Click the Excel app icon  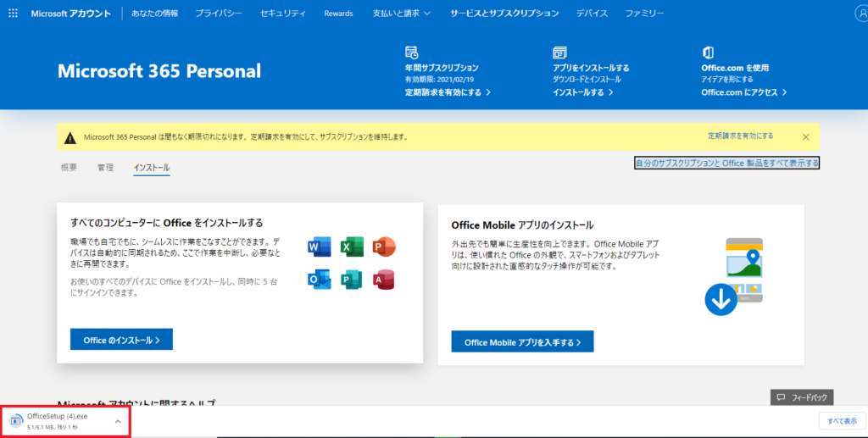pyautogui.click(x=352, y=247)
